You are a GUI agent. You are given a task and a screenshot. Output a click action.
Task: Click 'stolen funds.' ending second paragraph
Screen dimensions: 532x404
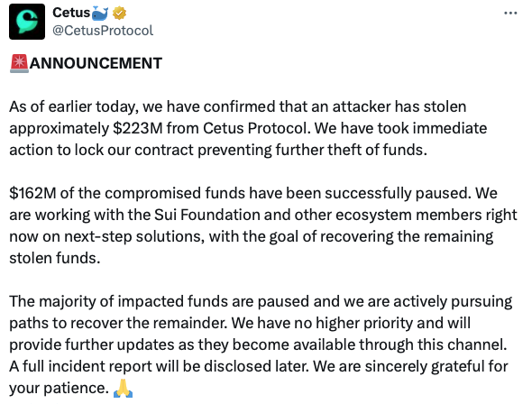55,258
